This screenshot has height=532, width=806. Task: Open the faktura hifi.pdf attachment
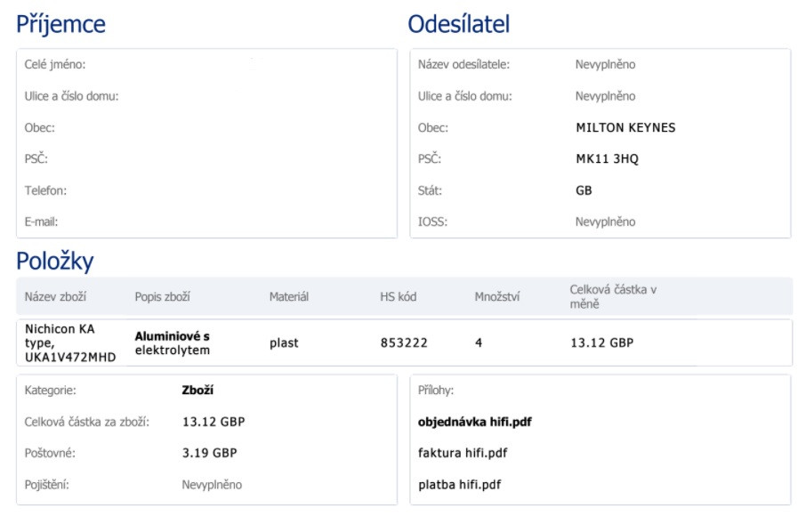(463, 453)
